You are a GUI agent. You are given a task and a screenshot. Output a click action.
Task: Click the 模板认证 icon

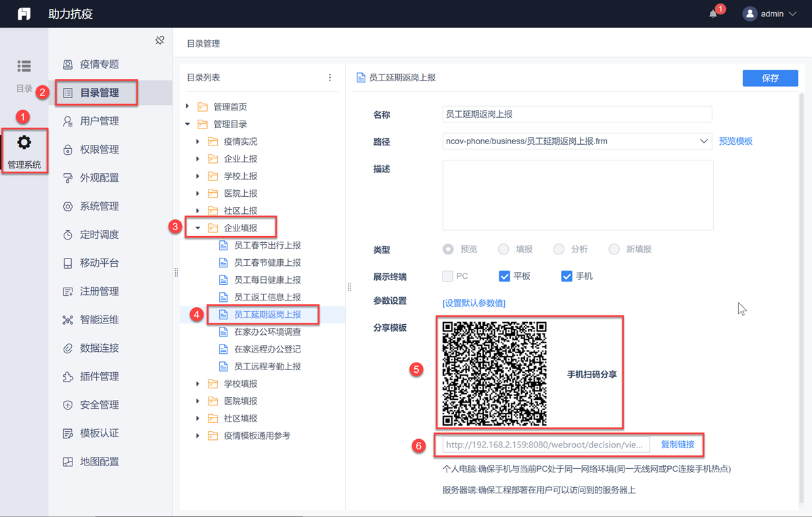point(68,433)
